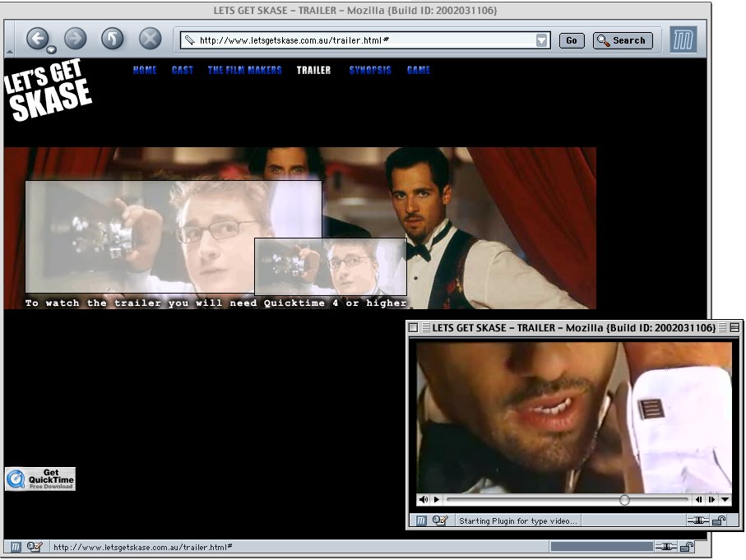The width and height of the screenshot is (746, 560).
Task: Open the HOME page link
Action: (x=145, y=71)
